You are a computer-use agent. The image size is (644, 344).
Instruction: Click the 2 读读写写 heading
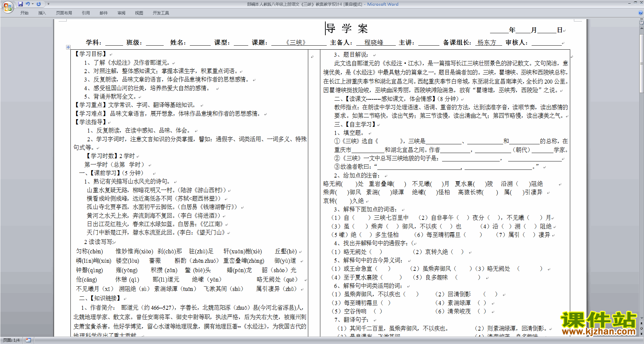click(x=99, y=242)
